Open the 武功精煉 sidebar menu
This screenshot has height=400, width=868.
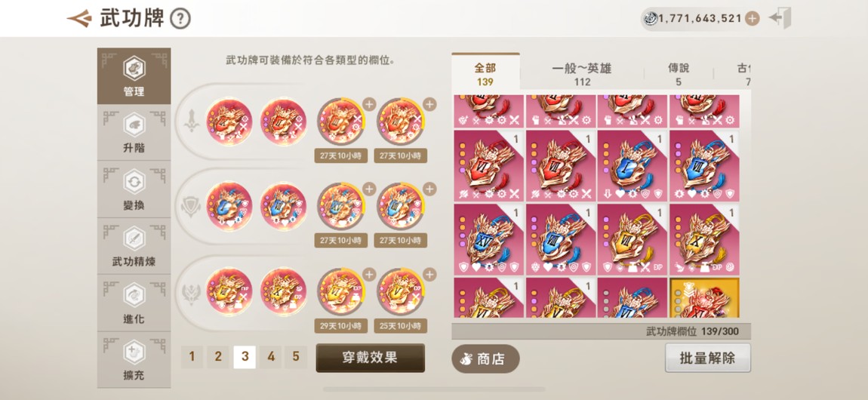[x=134, y=248]
